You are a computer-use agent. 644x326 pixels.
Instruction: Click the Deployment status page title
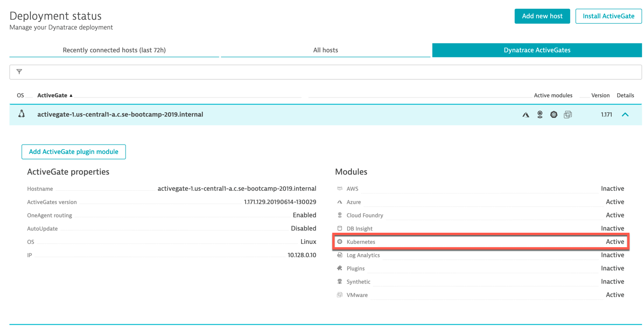(x=56, y=16)
